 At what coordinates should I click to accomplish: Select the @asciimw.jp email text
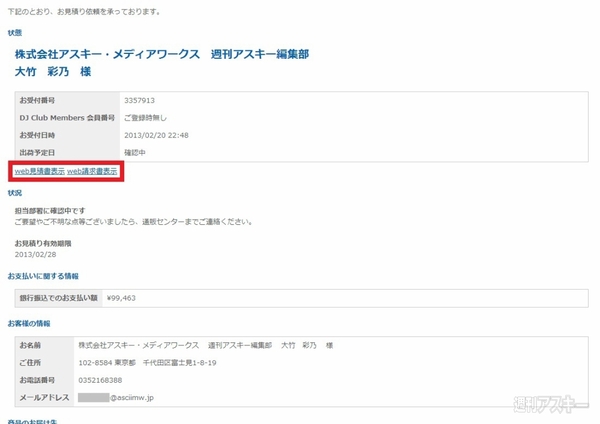[x=132, y=398]
